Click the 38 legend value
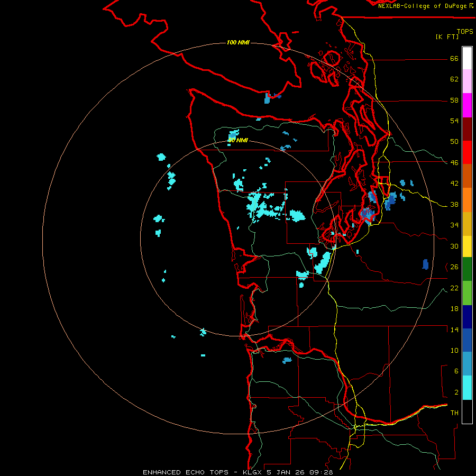Image resolution: width=476 pixels, height=476 pixels. coord(454,204)
